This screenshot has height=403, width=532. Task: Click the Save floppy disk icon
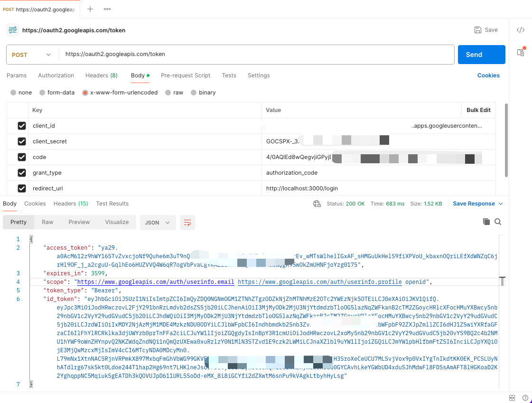click(x=478, y=30)
